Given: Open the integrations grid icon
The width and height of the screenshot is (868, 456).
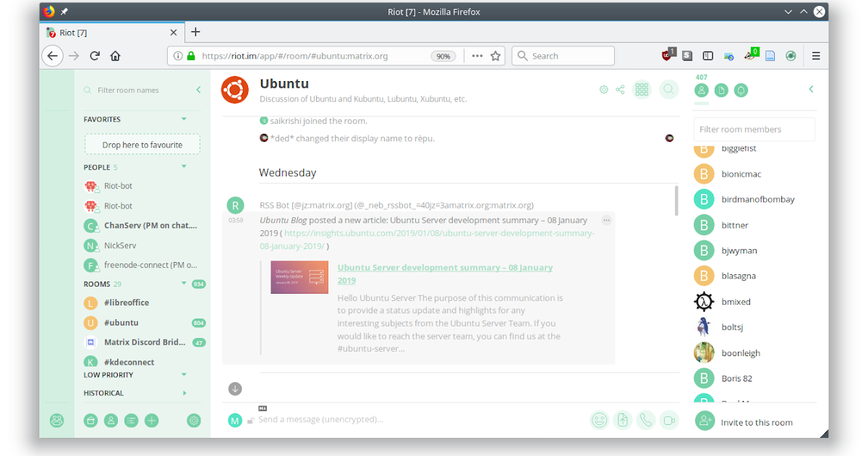Looking at the screenshot, I should point(642,90).
